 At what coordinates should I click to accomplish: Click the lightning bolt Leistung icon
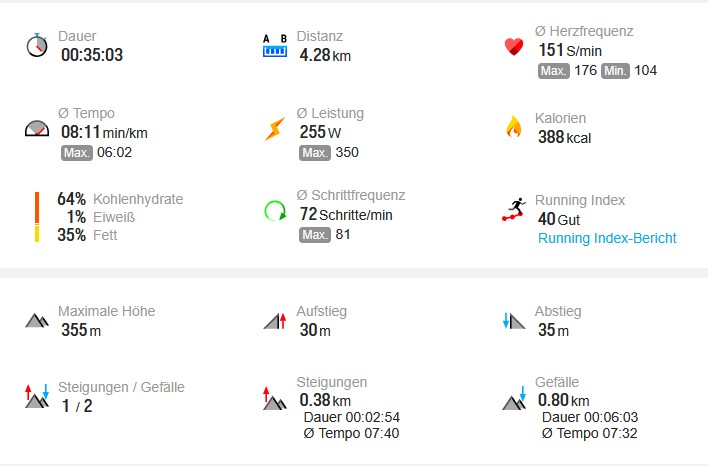point(274,129)
